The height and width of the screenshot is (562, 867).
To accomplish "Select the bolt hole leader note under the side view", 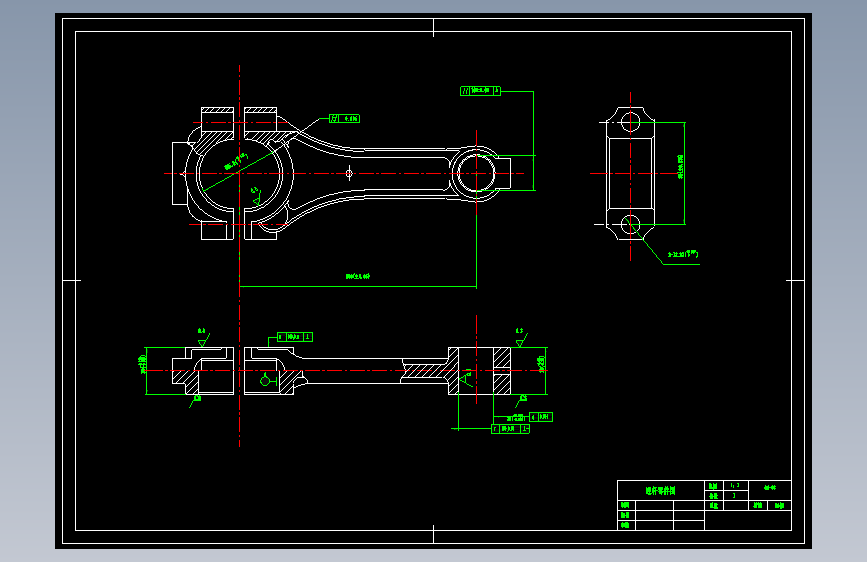I will (683, 254).
